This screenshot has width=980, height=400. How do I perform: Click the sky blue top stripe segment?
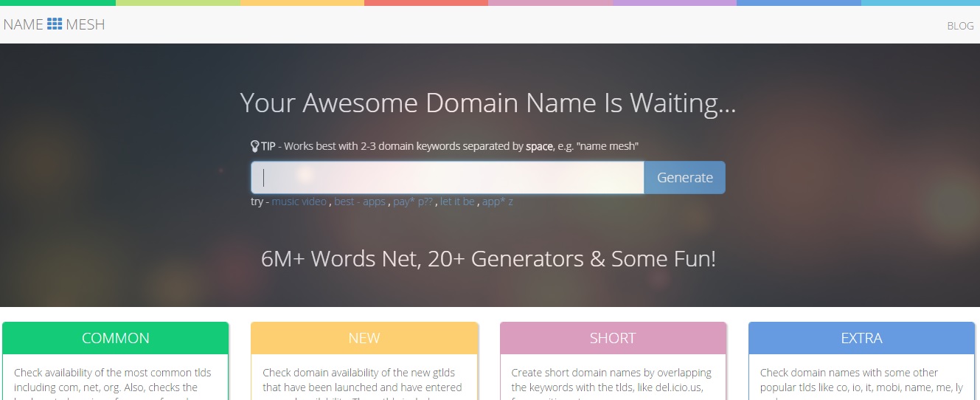coord(920,3)
